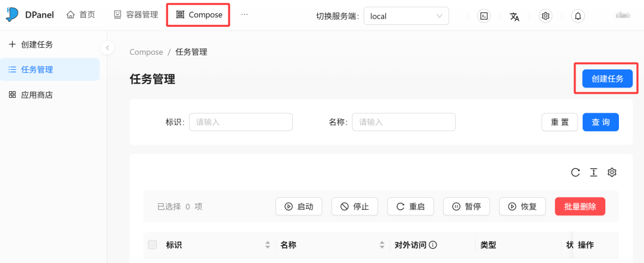Collapse the left sidebar

pyautogui.click(x=107, y=48)
